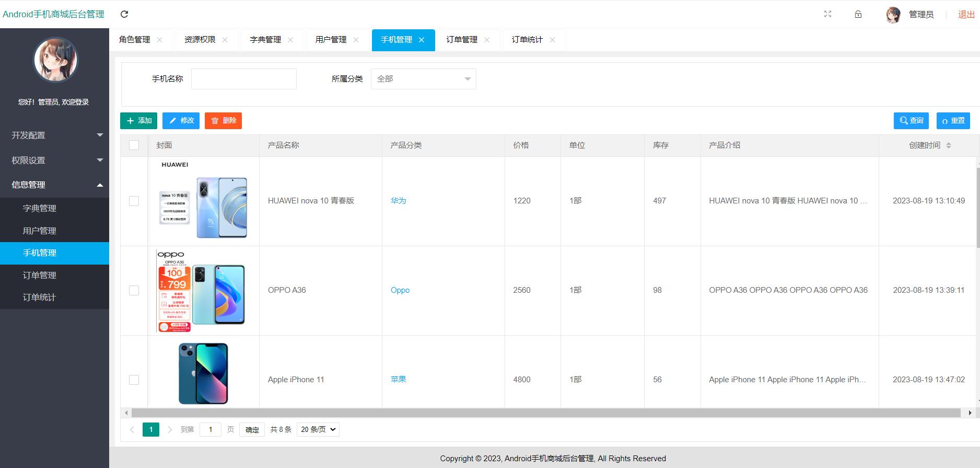Go to next page arrow
Screen dimensions: 980x468
(170, 429)
